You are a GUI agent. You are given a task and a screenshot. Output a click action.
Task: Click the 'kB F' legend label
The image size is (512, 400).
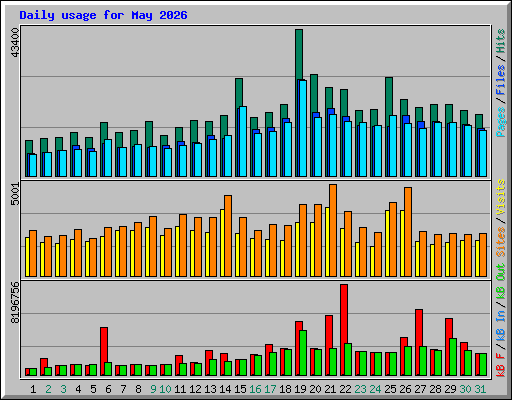501,365
